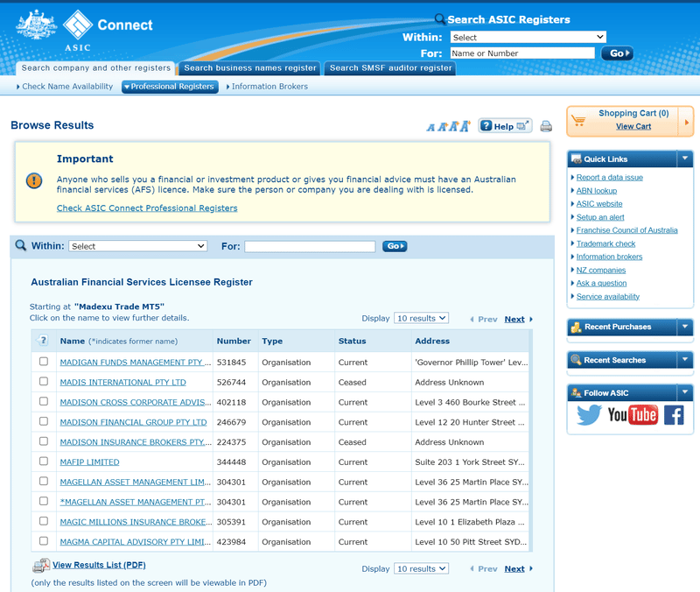
Task: Open the header Within Select dropdown
Action: [528, 37]
